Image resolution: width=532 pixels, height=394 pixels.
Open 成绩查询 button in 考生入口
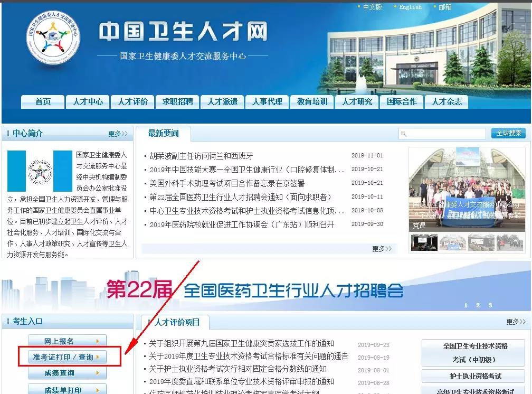tap(68, 373)
